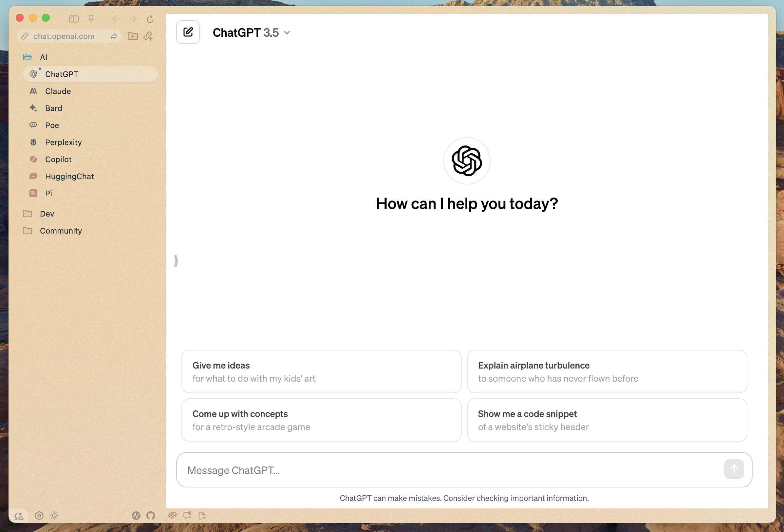The width and height of the screenshot is (784, 532).
Task: Click the GitHub icon in the bottom bar
Action: 150,515
